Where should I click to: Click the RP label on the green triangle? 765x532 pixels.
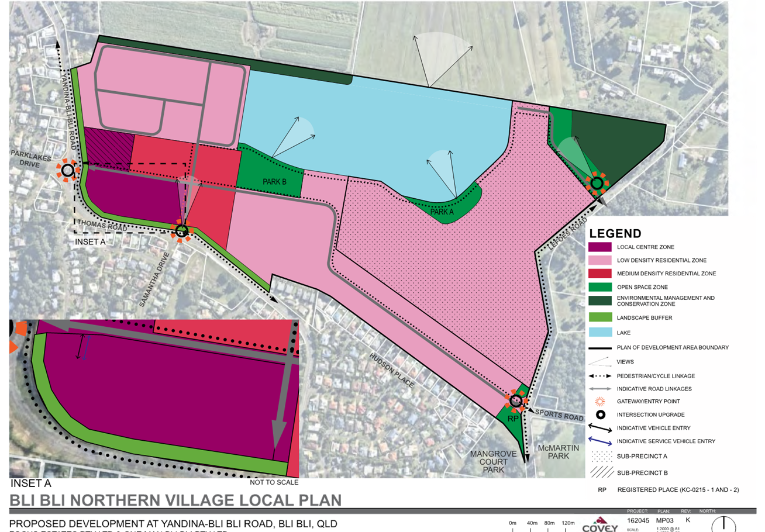tap(513, 420)
